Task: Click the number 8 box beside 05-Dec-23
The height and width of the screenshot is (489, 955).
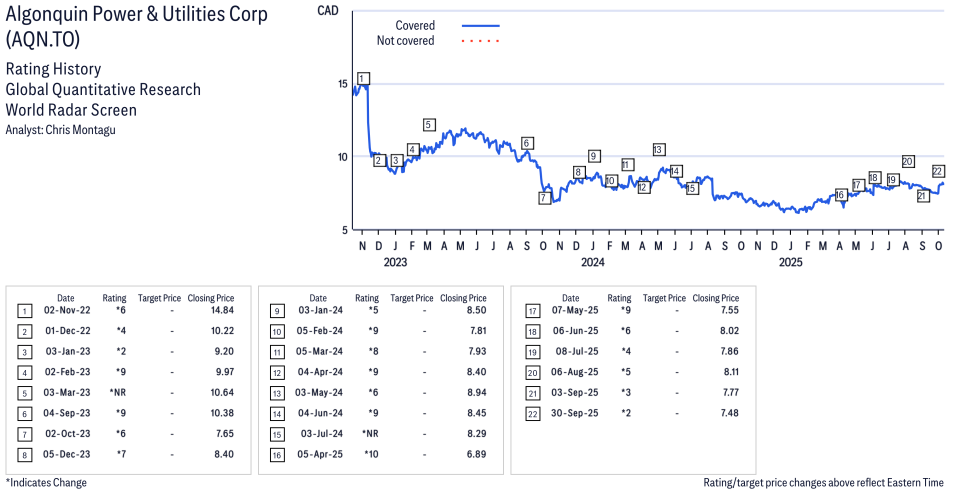Action: [24, 455]
